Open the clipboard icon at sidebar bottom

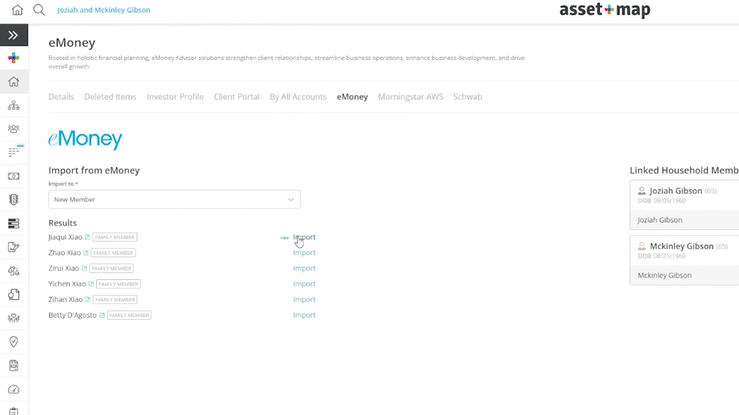tap(14, 411)
